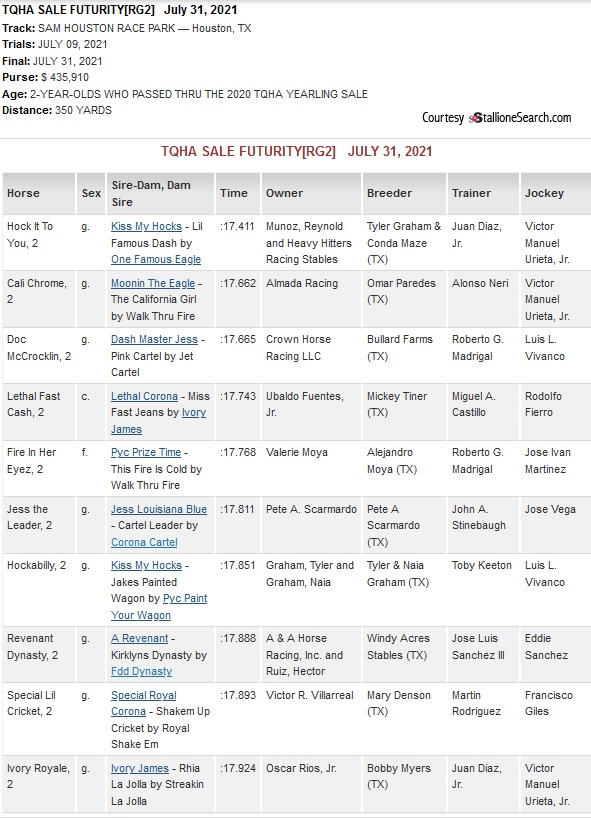Open the Pyc Paint Your Wagon link
The image size is (591, 818).
click(159, 607)
